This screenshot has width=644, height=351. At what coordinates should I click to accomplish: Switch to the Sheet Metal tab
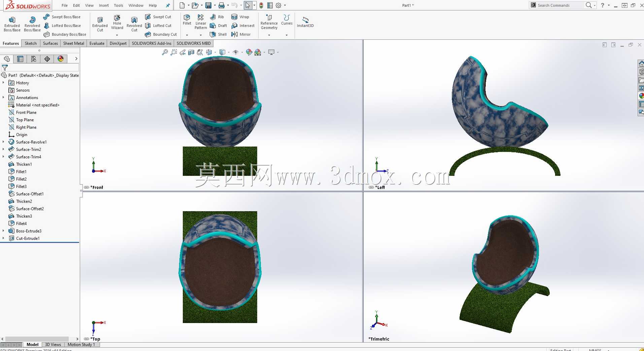[74, 43]
